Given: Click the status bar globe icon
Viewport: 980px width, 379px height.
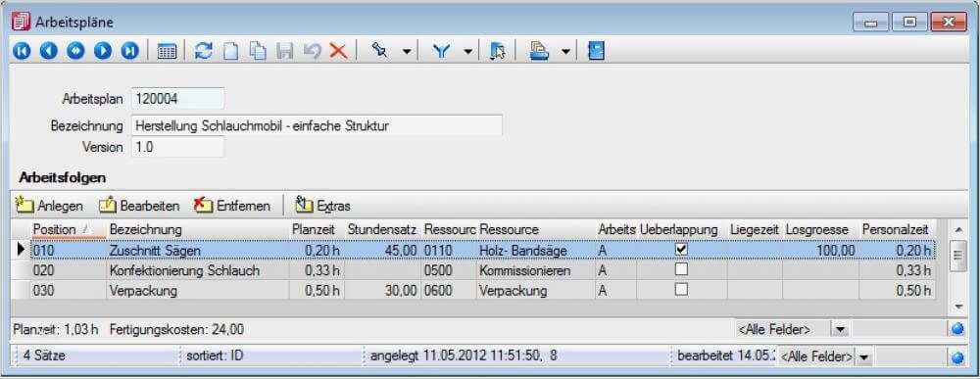Looking at the screenshot, I should (x=957, y=357).
